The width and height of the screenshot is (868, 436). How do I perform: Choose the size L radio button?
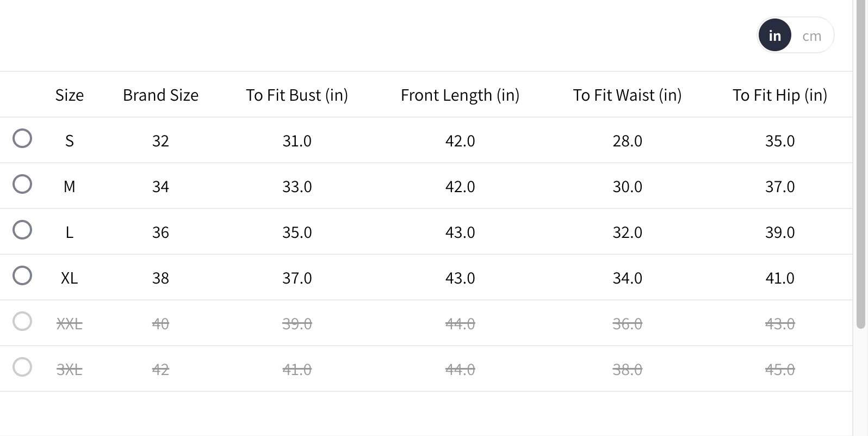[22, 230]
